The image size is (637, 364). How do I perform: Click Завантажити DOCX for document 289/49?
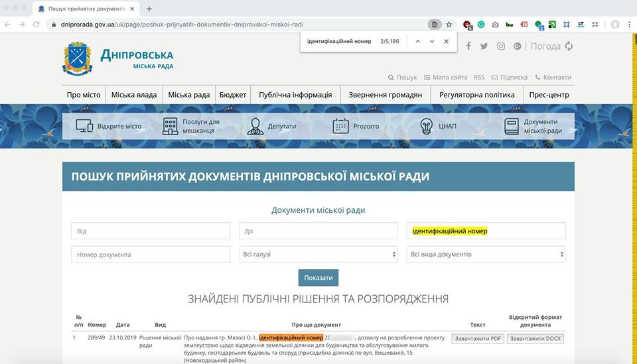[x=535, y=338]
